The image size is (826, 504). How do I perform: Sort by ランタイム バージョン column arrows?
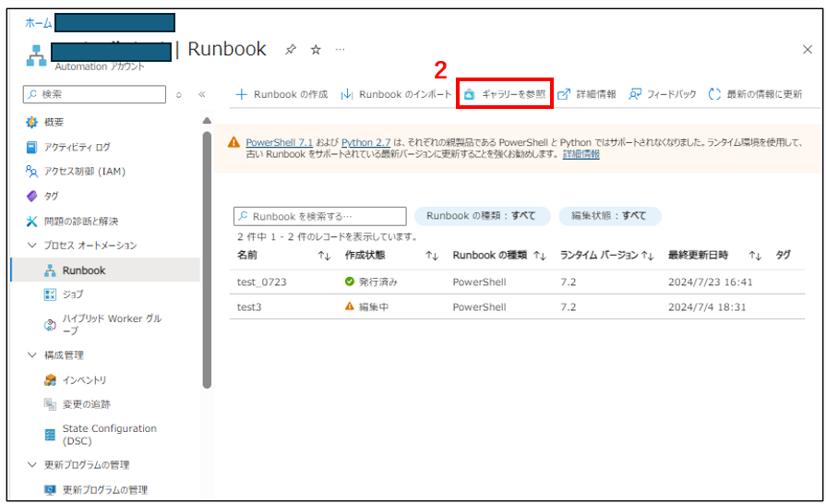pos(648,256)
